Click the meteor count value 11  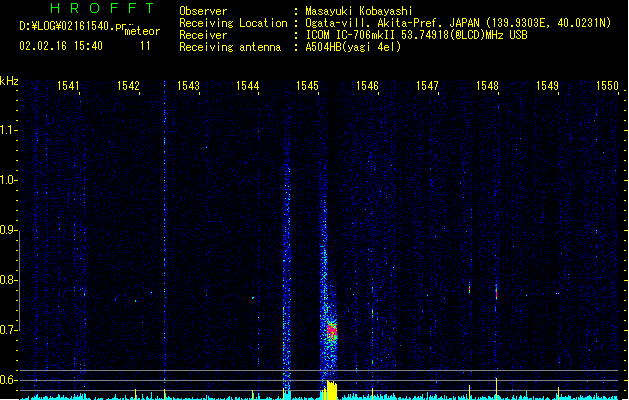(x=145, y=46)
